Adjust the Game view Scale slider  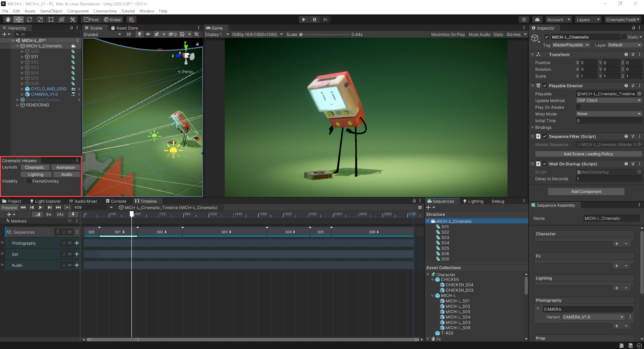[301, 35]
